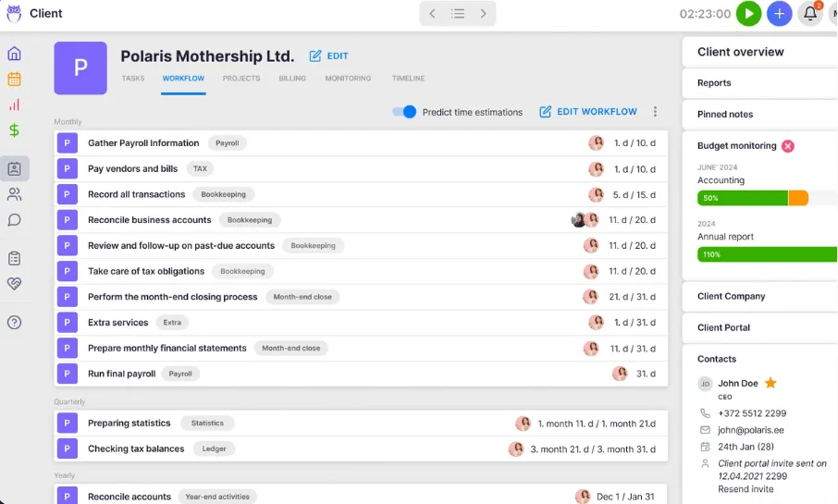Open the client list icon in top bar
This screenshot has height=504, width=838.
pyautogui.click(x=458, y=13)
